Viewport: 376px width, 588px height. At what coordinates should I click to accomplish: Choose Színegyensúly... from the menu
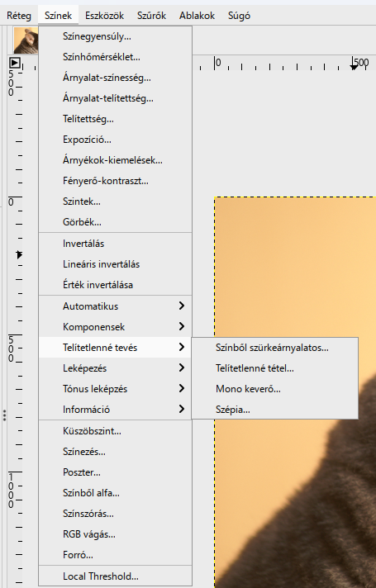pos(115,36)
